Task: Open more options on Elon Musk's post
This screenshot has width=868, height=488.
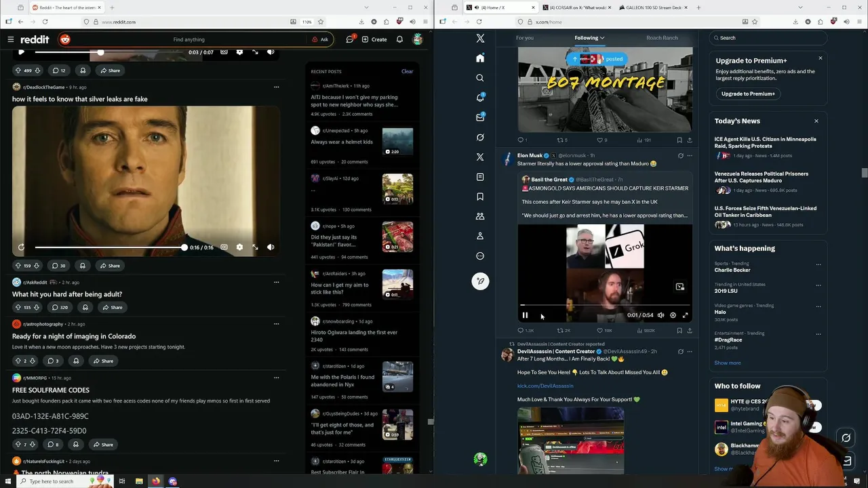Action: coord(690,156)
